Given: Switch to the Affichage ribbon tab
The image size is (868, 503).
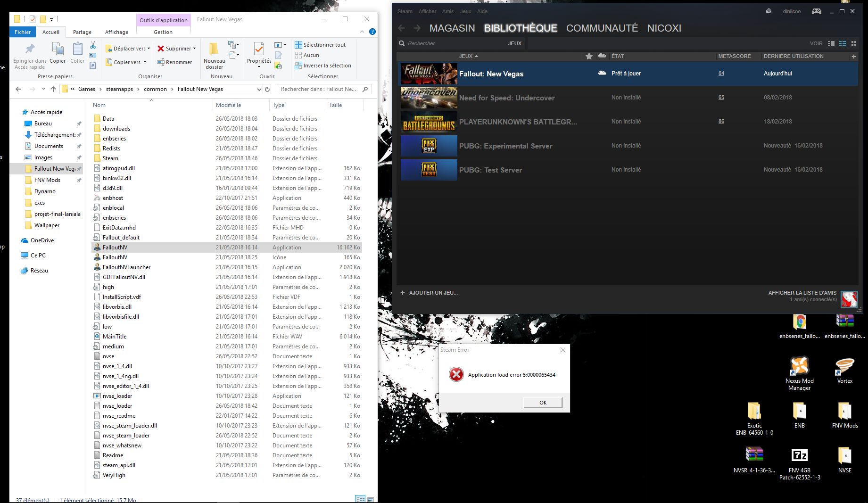Looking at the screenshot, I should pyautogui.click(x=116, y=32).
